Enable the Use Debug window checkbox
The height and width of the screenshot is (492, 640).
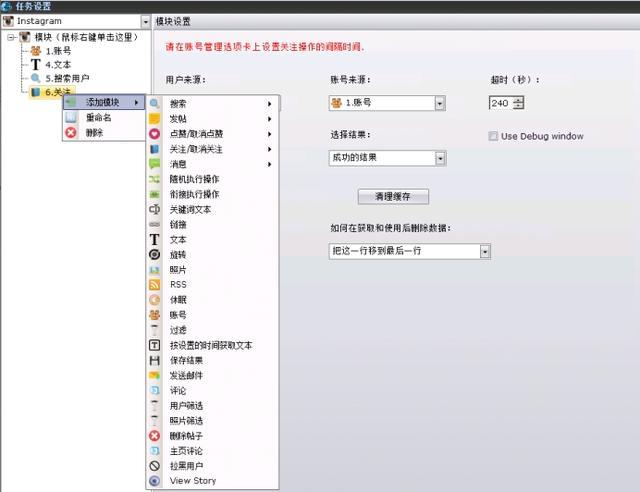point(493,136)
